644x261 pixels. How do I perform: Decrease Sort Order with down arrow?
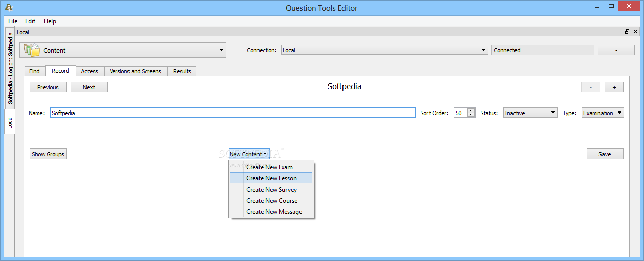tap(471, 115)
